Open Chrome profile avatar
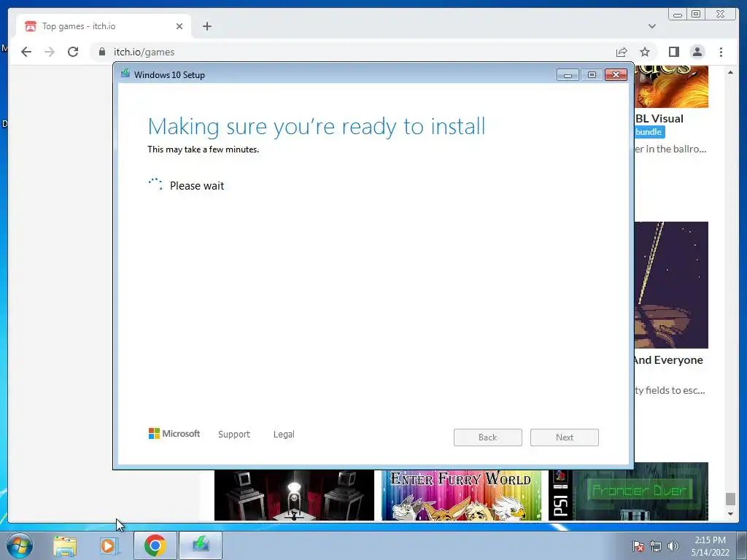This screenshot has width=747, height=560. click(697, 52)
